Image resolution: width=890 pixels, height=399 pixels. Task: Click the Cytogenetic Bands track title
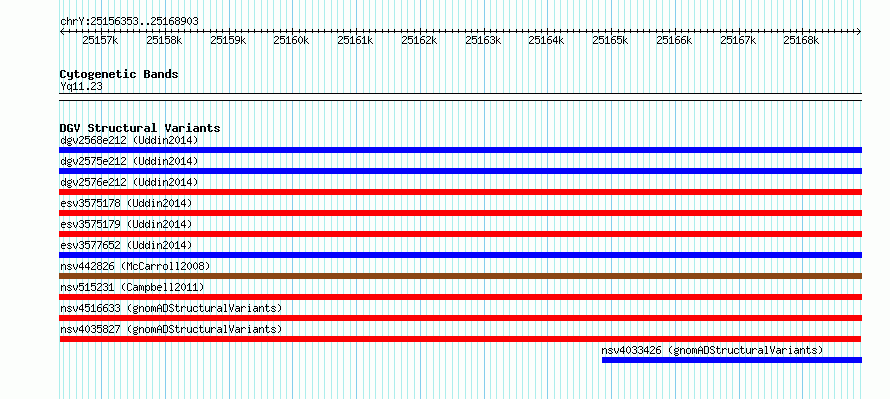coord(119,74)
